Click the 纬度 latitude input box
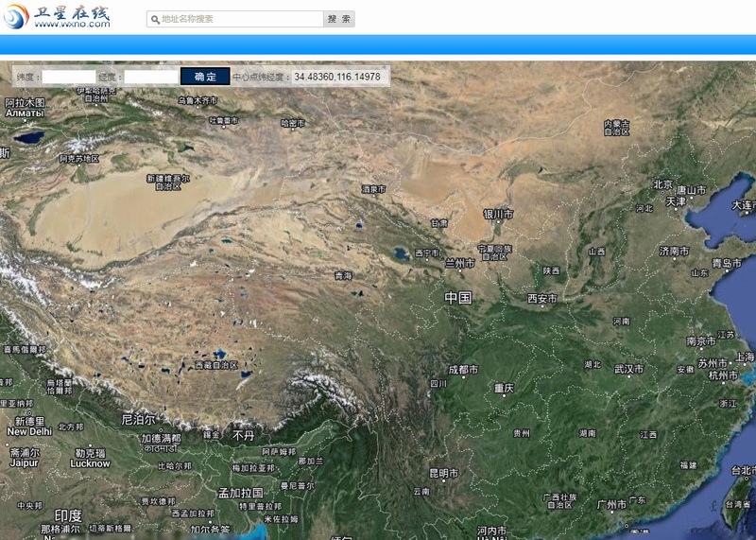The width and height of the screenshot is (756, 540). point(68,77)
